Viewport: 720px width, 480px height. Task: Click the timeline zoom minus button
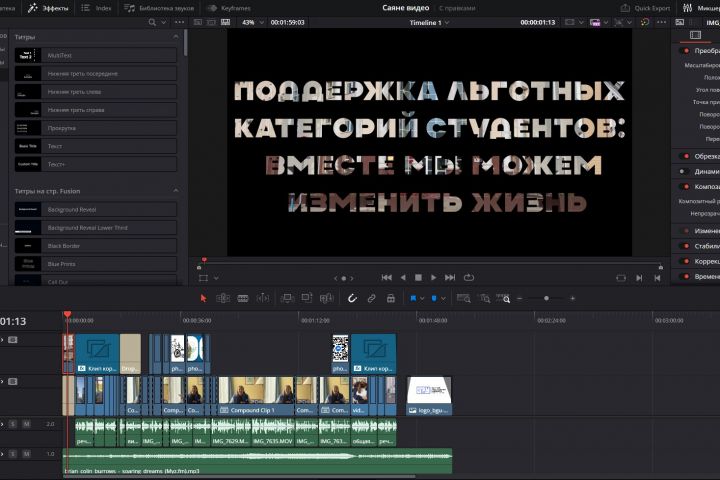pos(520,299)
